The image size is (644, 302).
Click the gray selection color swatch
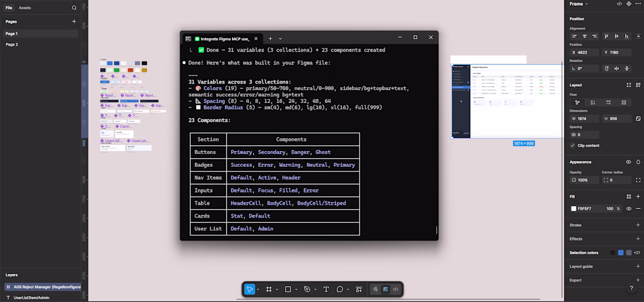[629, 253]
